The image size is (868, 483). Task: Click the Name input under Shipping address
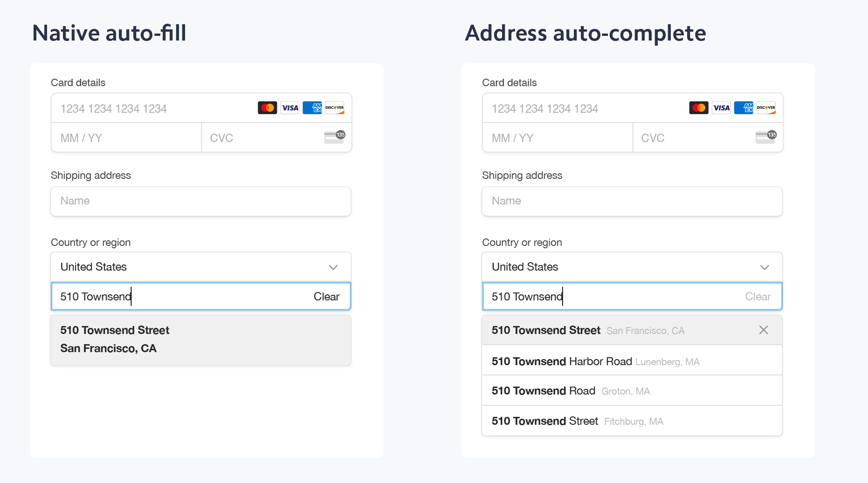tap(200, 201)
